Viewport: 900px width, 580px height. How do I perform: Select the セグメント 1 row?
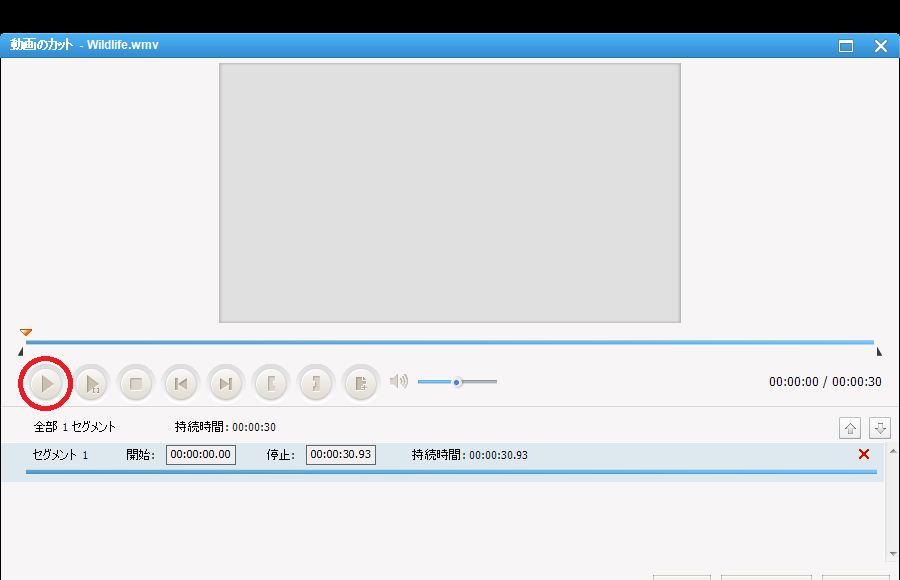pyautogui.click(x=443, y=462)
